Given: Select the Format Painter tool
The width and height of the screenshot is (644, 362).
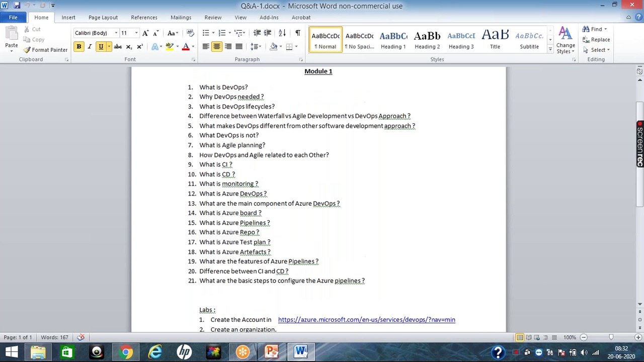Looking at the screenshot, I should 45,50.
